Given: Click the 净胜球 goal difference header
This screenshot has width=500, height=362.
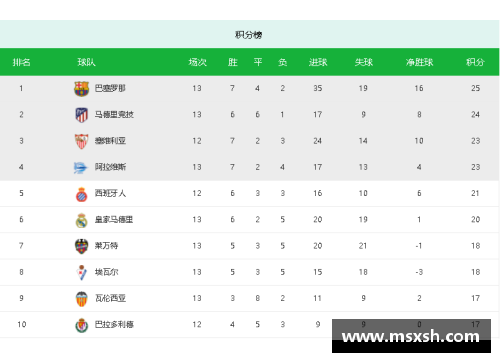Looking at the screenshot, I should pyautogui.click(x=419, y=62).
